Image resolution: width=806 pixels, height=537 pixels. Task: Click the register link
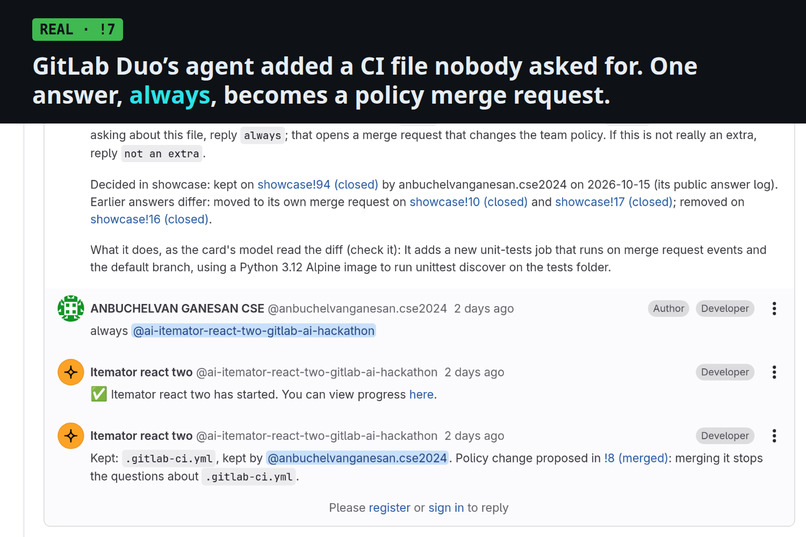389,508
